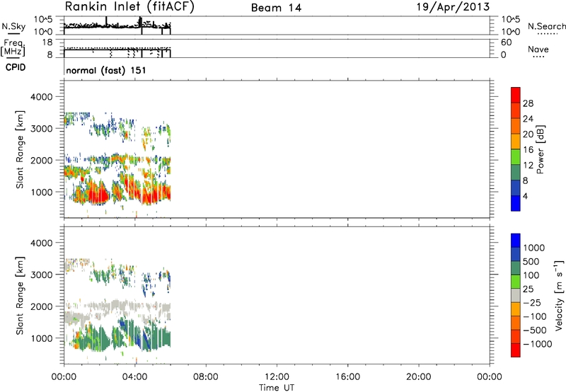Image resolution: width=566 pixels, height=392 pixels.
Task: Click the red bottom segment of the velocity colorbar
Action: (x=516, y=350)
